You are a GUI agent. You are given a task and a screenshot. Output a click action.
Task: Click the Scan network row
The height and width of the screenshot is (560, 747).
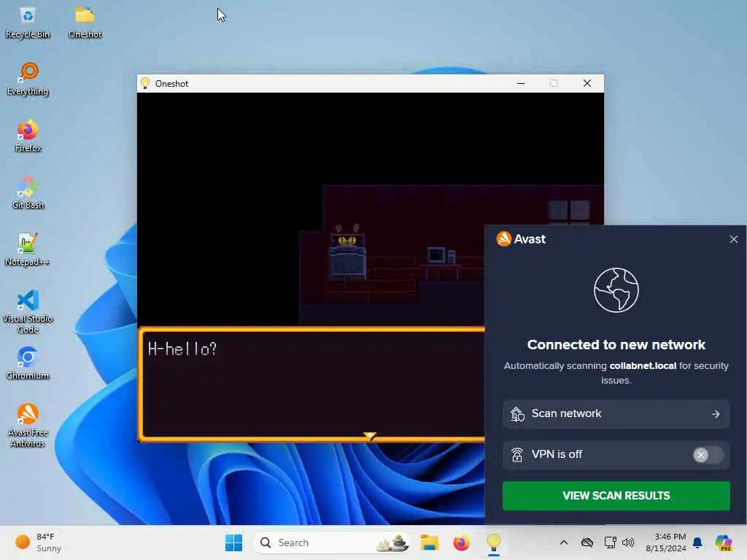click(x=616, y=414)
